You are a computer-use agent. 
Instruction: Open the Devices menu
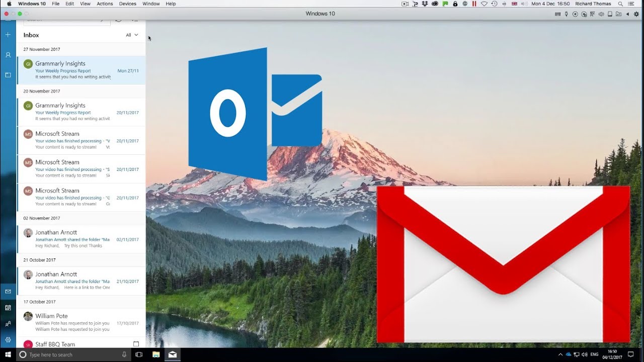click(127, 4)
